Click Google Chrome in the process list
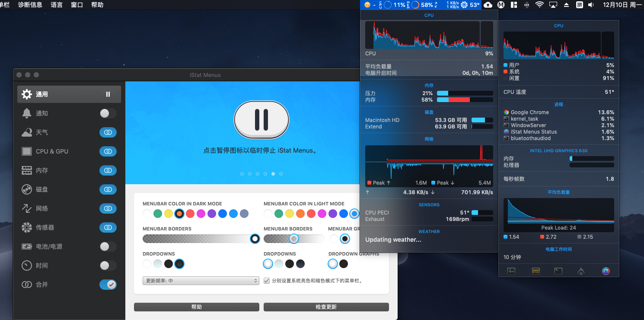644x320 pixels. 559,112
